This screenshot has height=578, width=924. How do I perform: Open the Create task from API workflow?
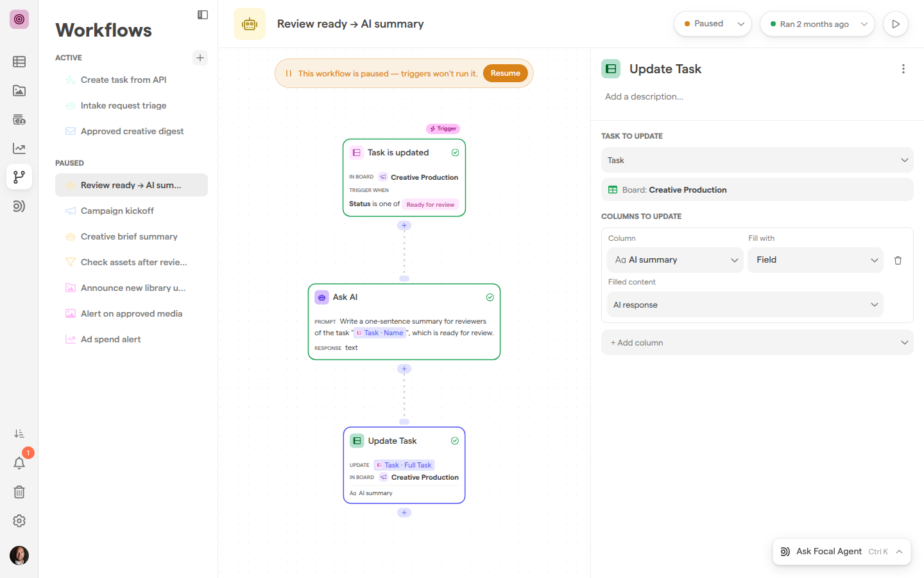(x=132, y=80)
